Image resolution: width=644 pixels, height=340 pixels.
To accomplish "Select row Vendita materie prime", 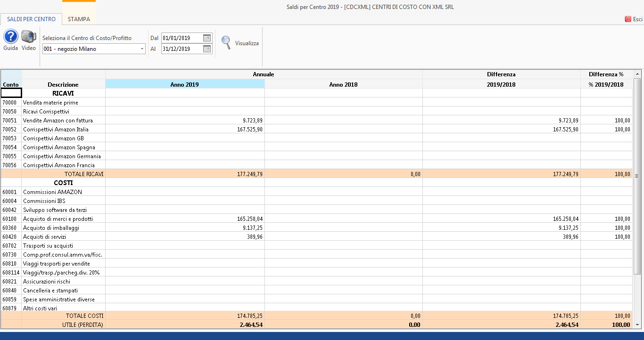I will click(x=316, y=102).
